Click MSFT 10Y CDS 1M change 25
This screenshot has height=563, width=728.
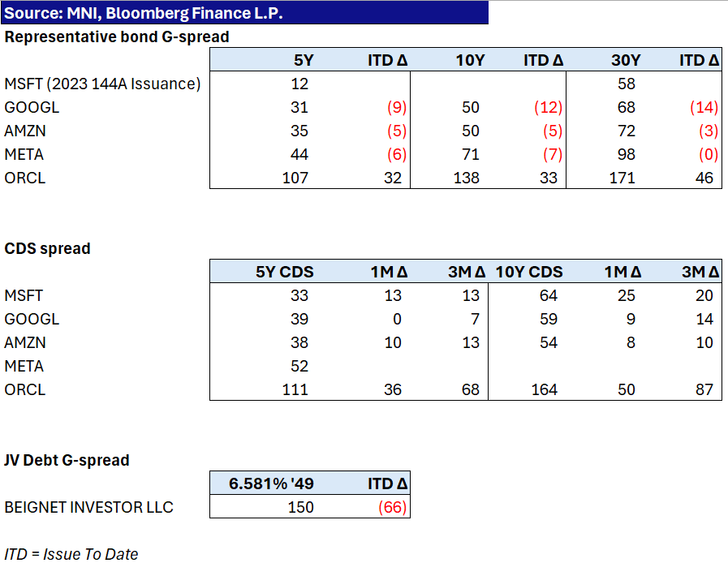[627, 295]
